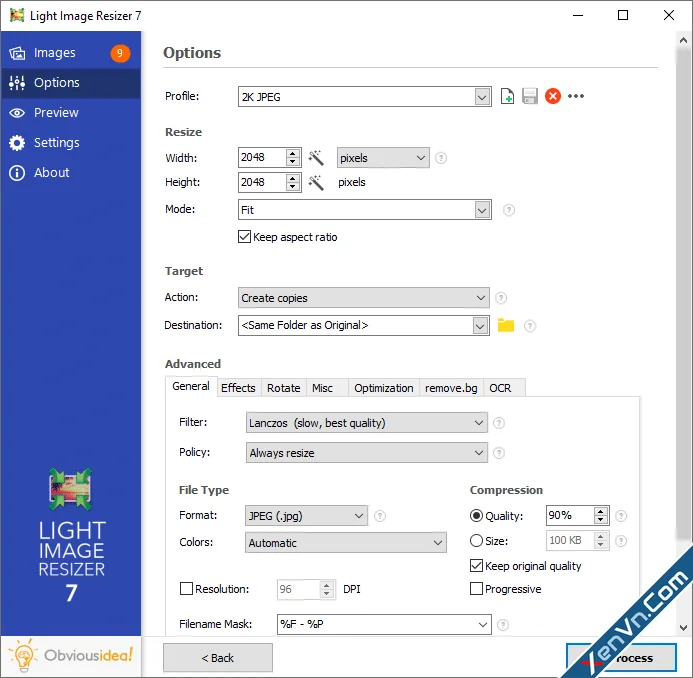
Task: Switch to the remove.bg tab
Action: 451,388
